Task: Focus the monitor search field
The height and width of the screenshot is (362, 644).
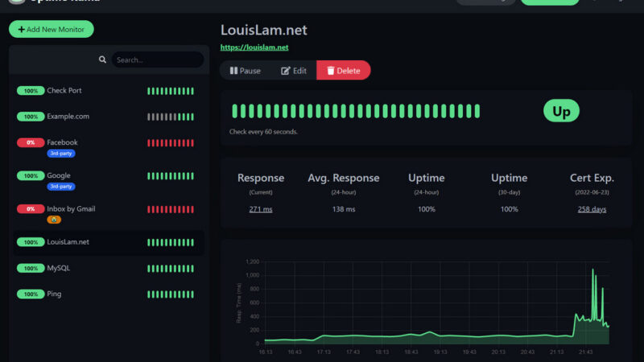Action: [156, 60]
